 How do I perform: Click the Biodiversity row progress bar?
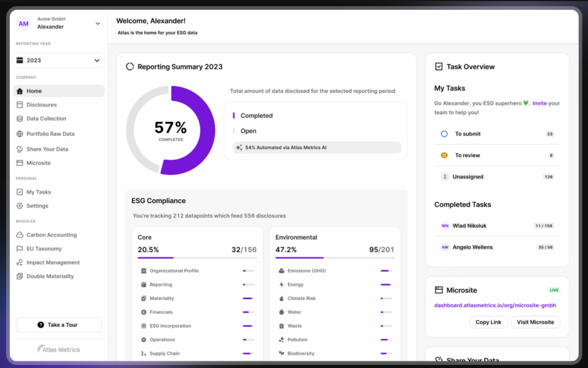[386, 354]
